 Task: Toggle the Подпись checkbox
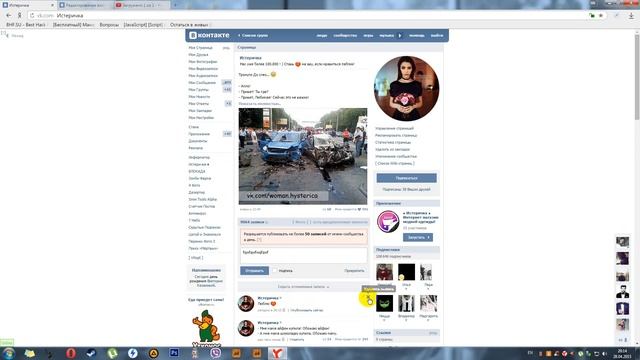coord(275,271)
